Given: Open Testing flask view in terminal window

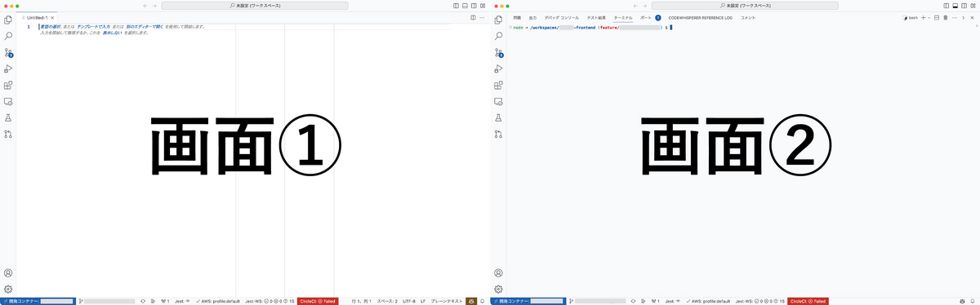Looking at the screenshot, I should (x=498, y=117).
